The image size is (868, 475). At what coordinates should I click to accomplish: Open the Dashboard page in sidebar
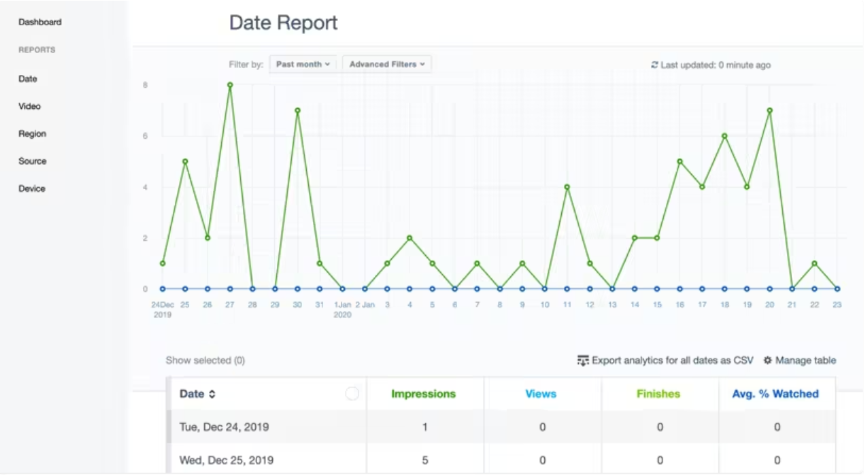(39, 22)
